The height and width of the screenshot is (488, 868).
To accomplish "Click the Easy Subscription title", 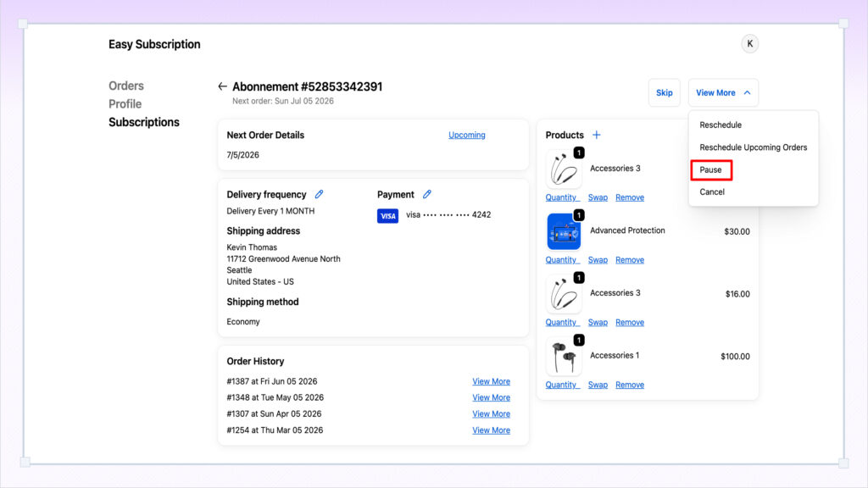I will pos(154,44).
